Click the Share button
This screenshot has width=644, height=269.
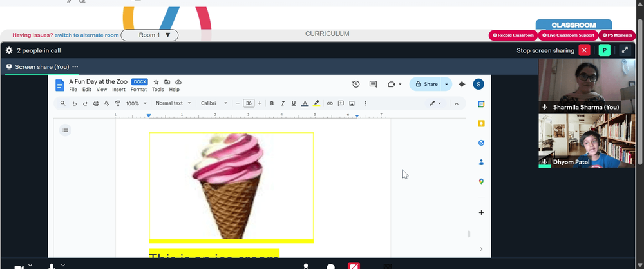click(x=426, y=84)
